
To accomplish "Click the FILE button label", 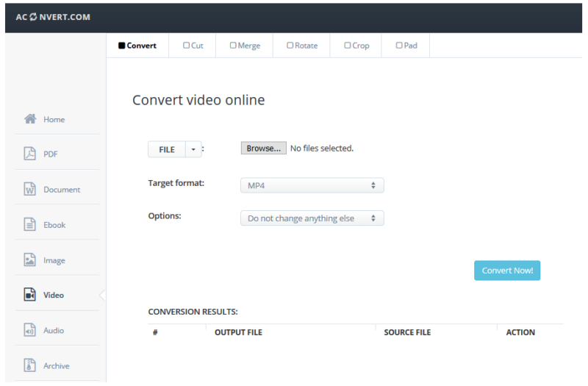I will pos(167,149).
